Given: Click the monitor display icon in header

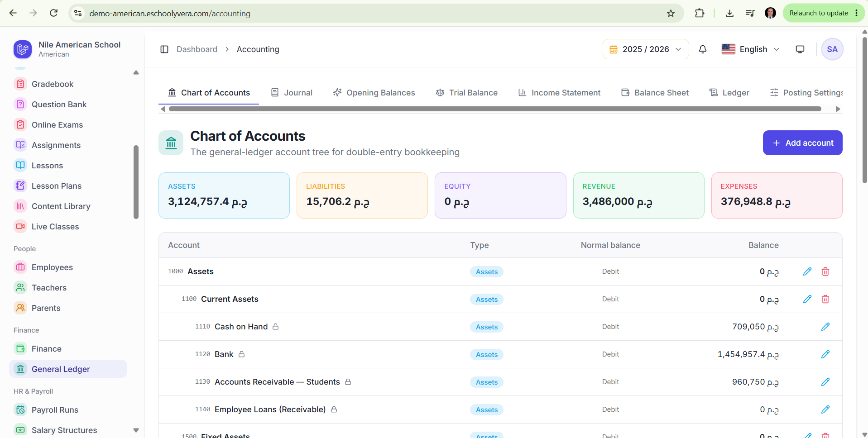Looking at the screenshot, I should click(x=800, y=49).
